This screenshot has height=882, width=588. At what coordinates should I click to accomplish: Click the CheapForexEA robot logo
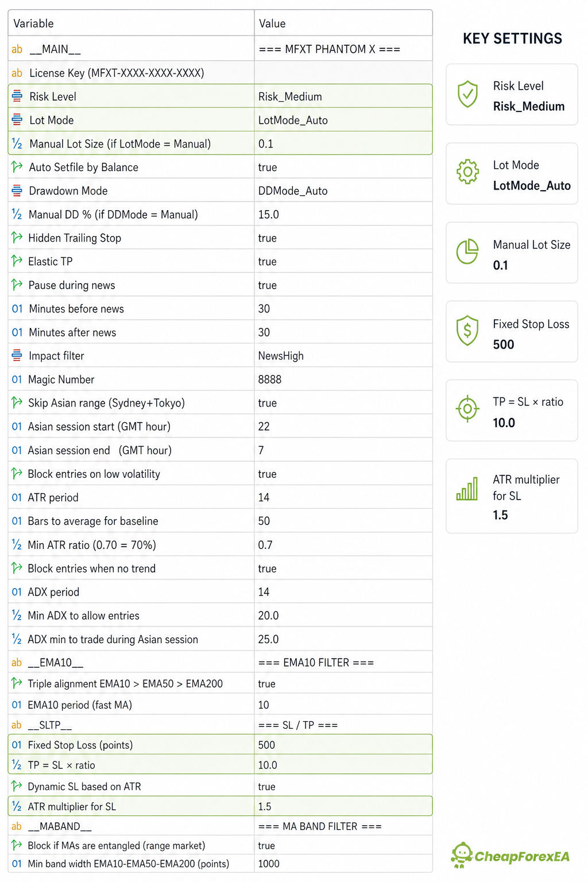coord(462,856)
